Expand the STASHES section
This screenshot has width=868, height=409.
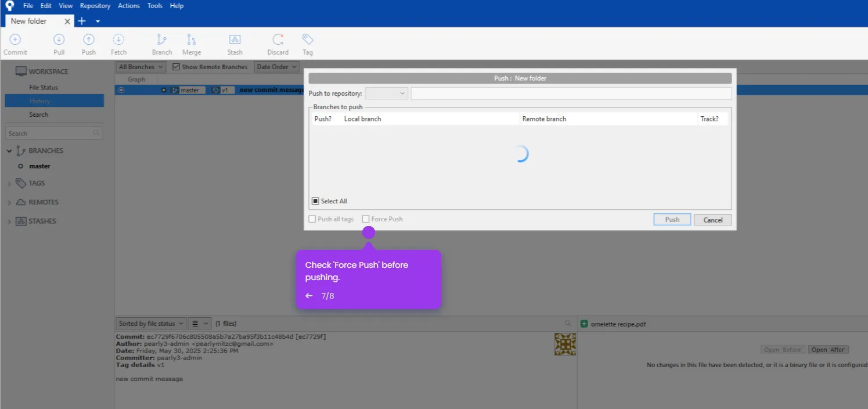click(9, 221)
